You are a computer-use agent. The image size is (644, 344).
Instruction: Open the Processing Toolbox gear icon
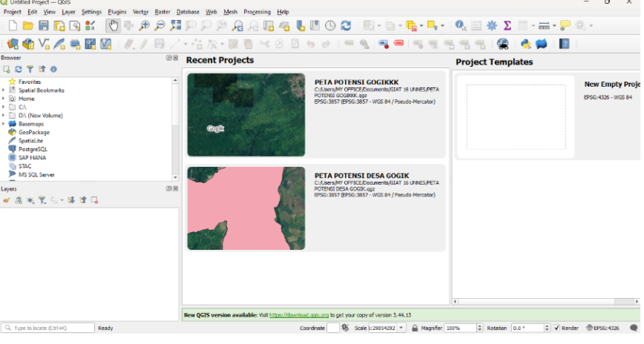[492, 25]
